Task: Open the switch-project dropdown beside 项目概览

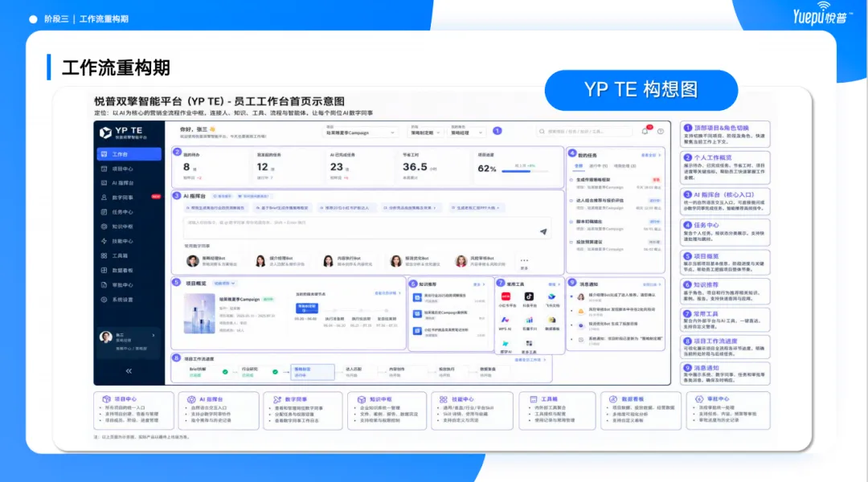Action: pos(224,284)
